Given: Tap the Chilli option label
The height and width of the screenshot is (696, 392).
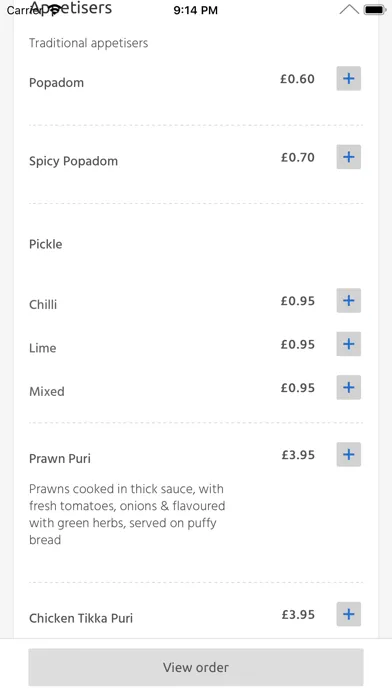Looking at the screenshot, I should pyautogui.click(x=43, y=304).
